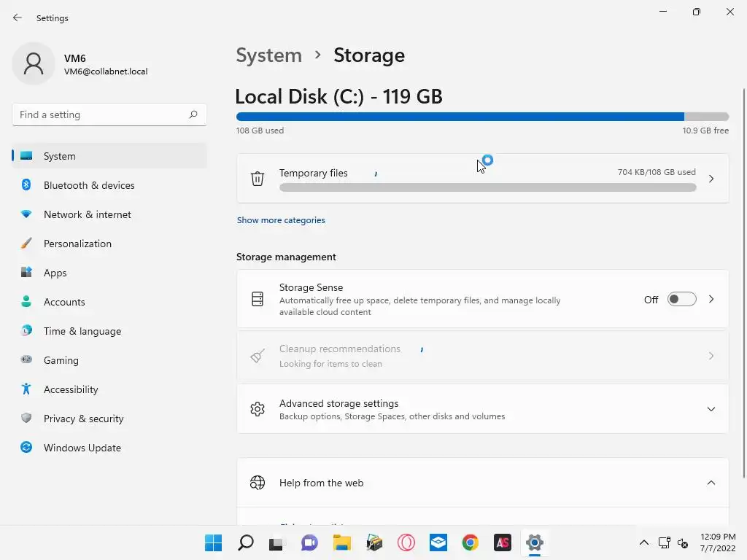Open Temporary files details chevron

[x=711, y=179]
